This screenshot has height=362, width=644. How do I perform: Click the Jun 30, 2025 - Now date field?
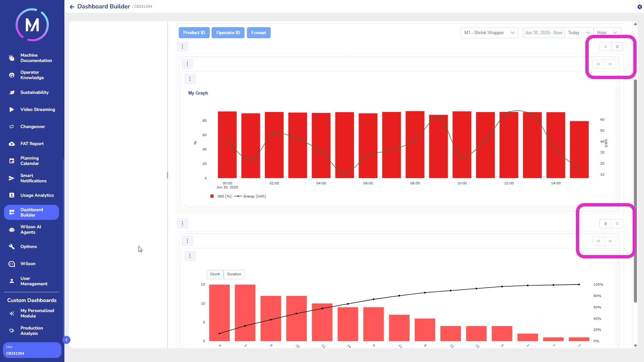[x=543, y=33]
